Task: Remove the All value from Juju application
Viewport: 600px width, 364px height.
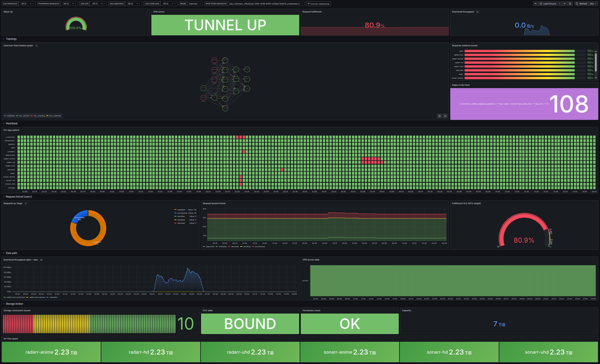Action: click(x=132, y=4)
